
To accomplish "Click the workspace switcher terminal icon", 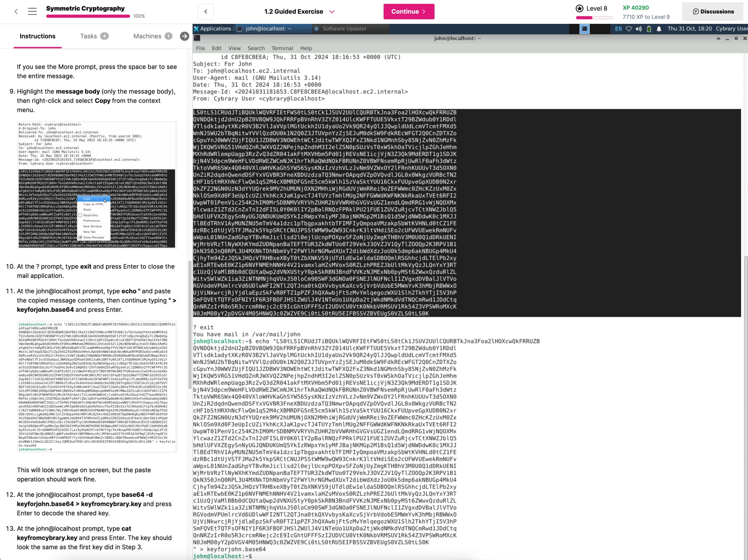I will click(584, 29).
